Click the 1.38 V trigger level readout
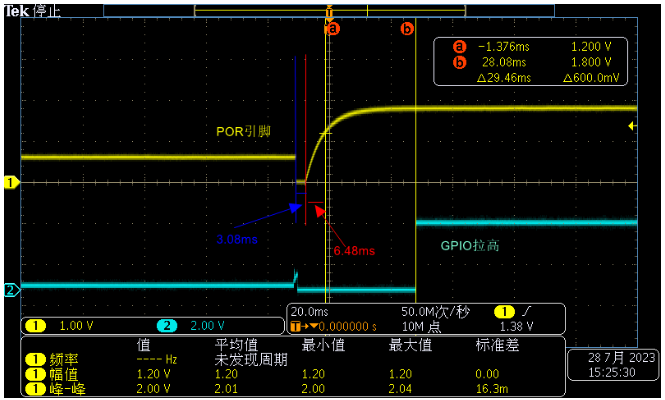665x400 pixels. 516,327
